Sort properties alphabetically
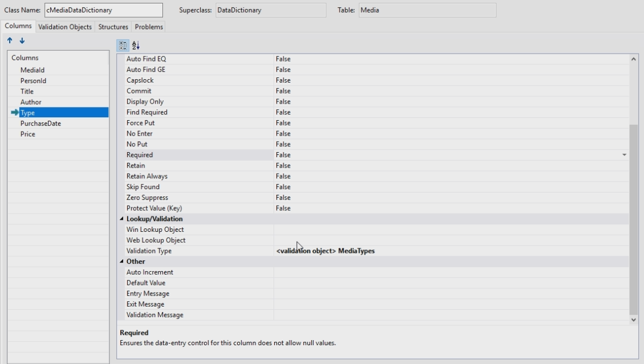The width and height of the screenshot is (644, 364). point(136,44)
